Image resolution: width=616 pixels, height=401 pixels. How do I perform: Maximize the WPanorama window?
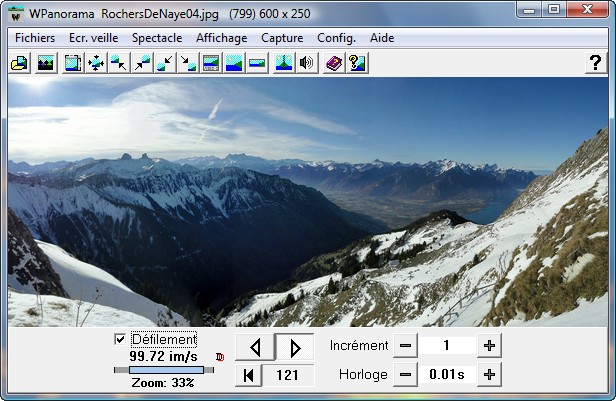click(554, 9)
